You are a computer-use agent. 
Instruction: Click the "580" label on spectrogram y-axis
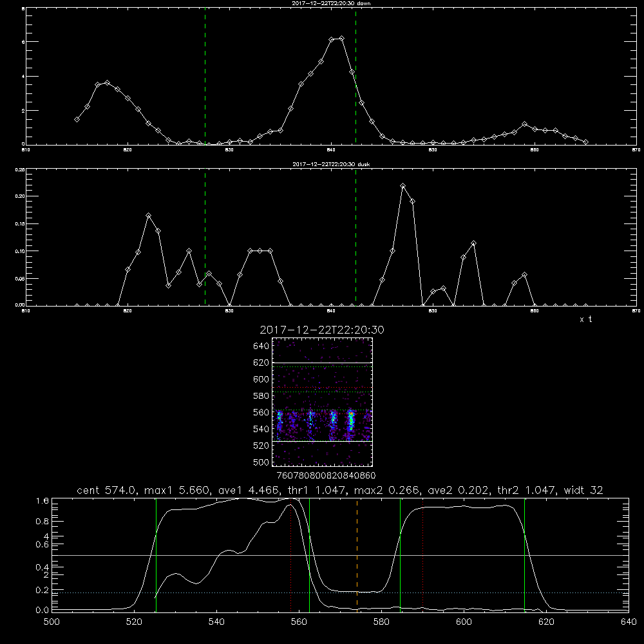[x=261, y=396]
